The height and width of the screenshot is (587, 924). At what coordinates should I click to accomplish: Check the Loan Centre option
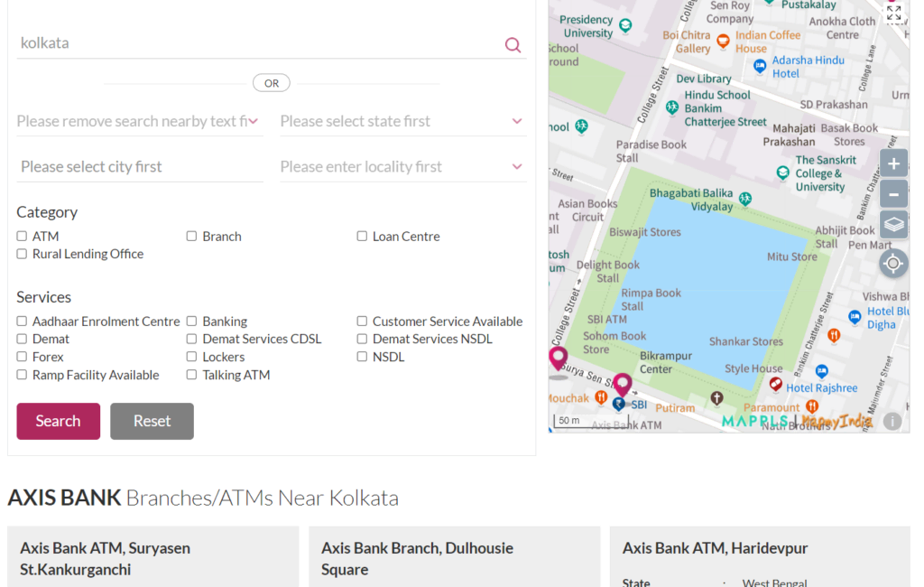tap(362, 236)
